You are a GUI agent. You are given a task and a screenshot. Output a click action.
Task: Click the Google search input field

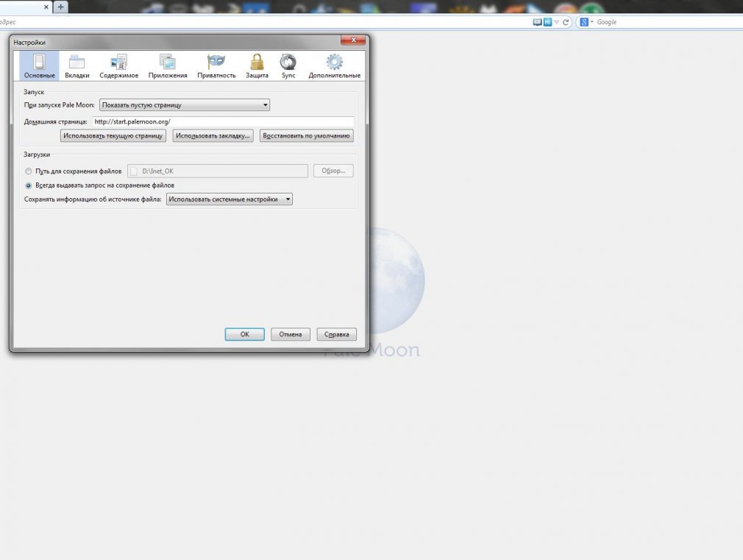pyautogui.click(x=668, y=22)
